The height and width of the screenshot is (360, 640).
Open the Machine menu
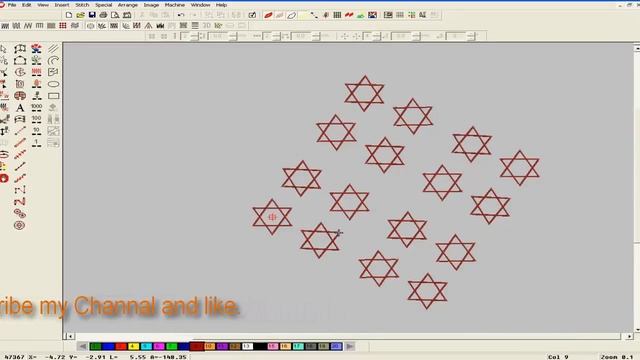pos(175,5)
